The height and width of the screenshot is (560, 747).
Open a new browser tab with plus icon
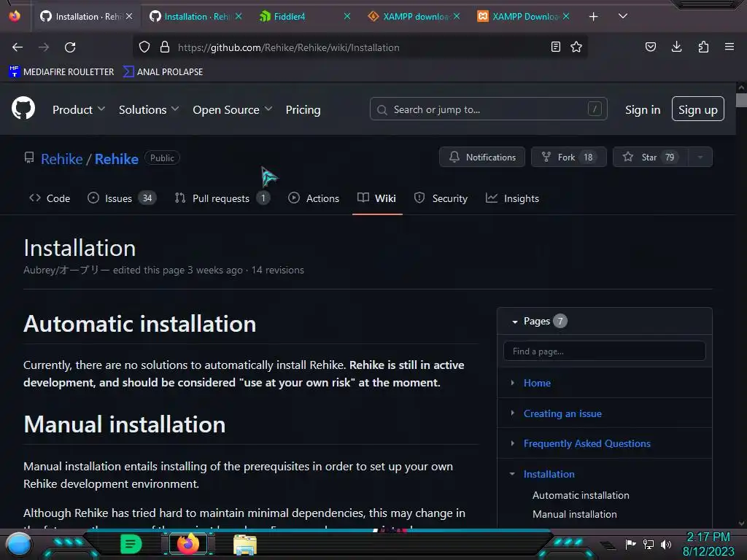[x=593, y=17]
